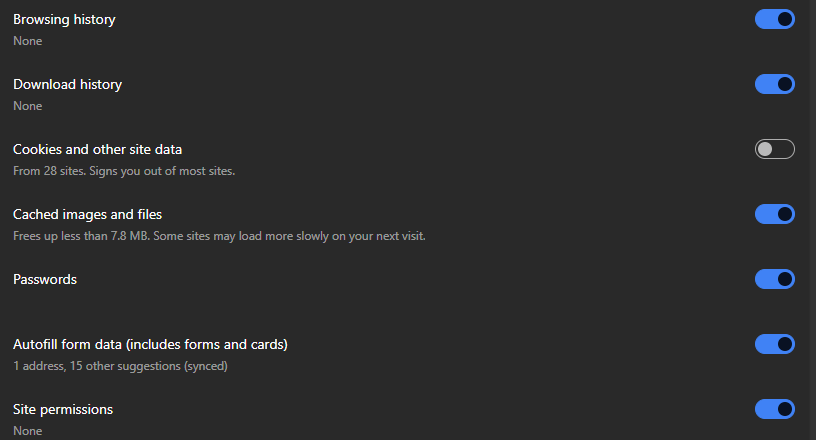Switch off the Passwords toggle

click(x=774, y=279)
